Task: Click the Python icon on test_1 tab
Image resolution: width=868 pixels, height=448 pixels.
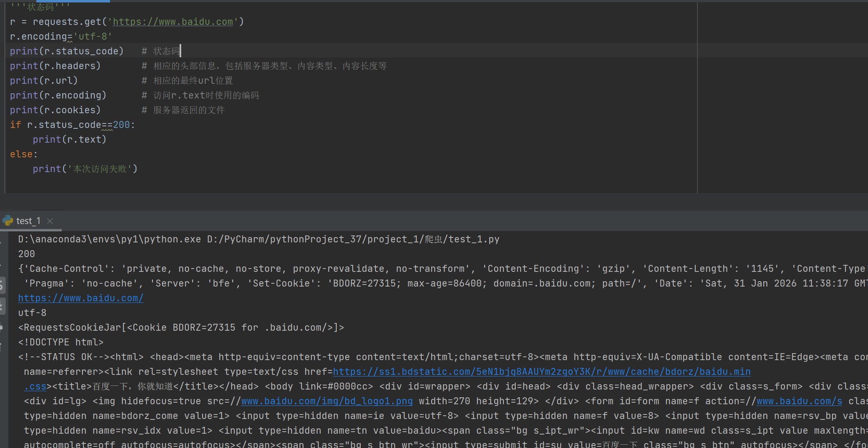Action: click(x=8, y=221)
